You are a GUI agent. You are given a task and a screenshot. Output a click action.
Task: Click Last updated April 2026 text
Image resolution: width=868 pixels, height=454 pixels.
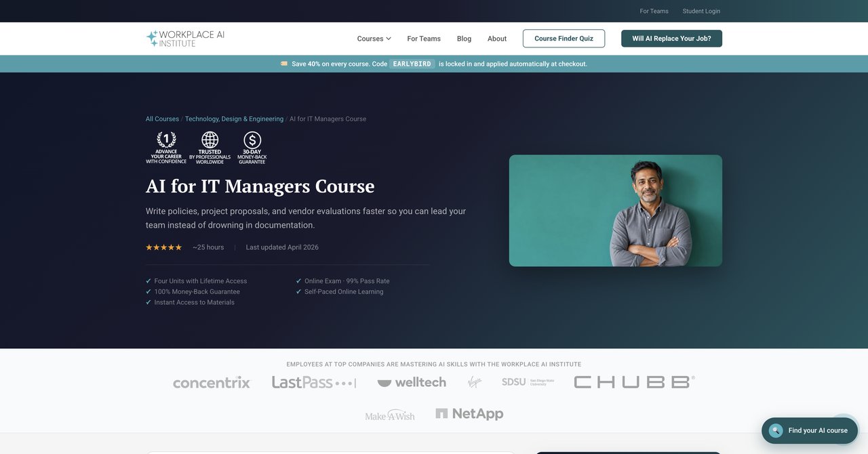point(282,247)
